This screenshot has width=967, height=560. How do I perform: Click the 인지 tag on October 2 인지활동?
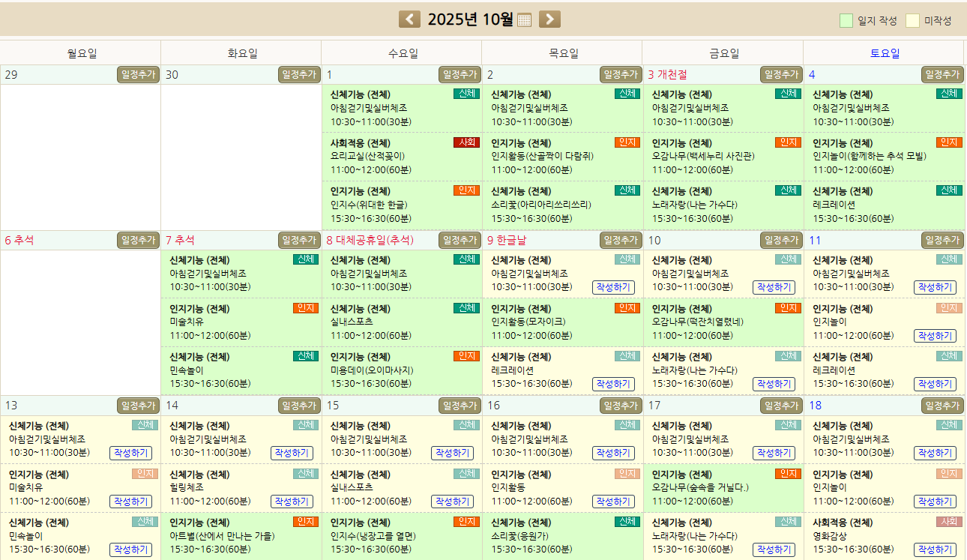627,142
